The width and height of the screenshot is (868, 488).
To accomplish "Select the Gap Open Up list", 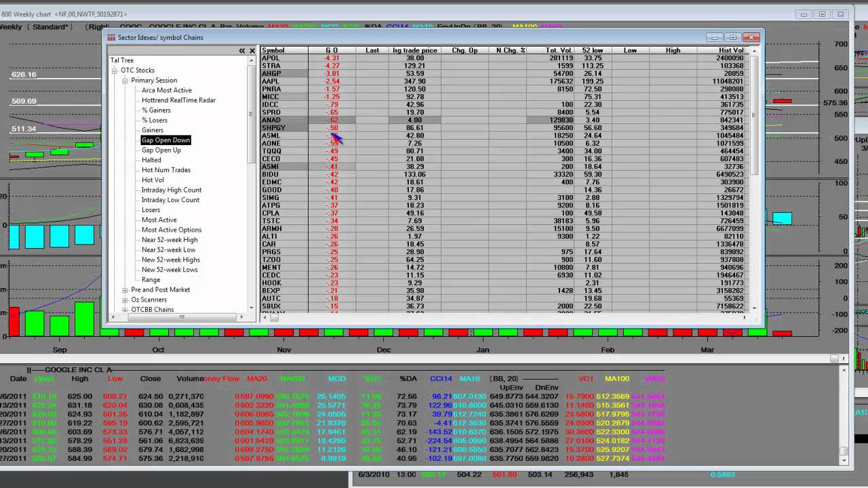I will click(161, 150).
